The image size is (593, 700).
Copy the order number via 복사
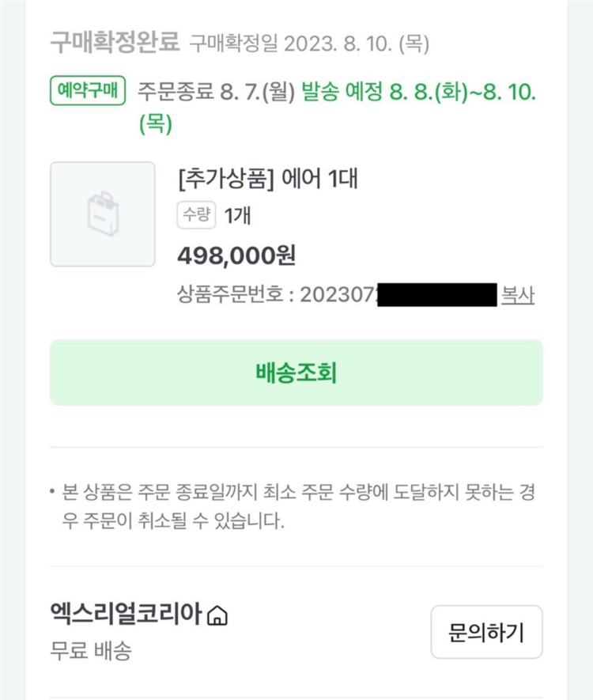(x=518, y=295)
